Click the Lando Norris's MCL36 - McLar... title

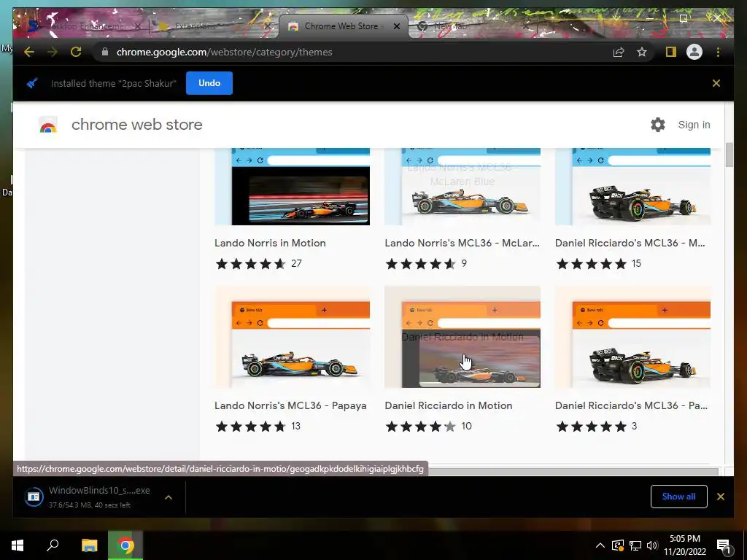[x=462, y=243]
